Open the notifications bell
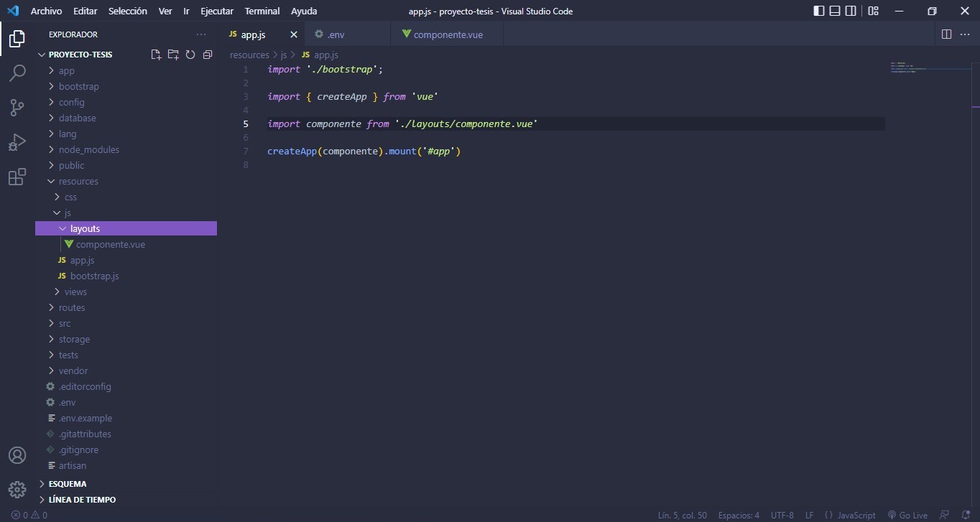980x522 pixels. [966, 515]
